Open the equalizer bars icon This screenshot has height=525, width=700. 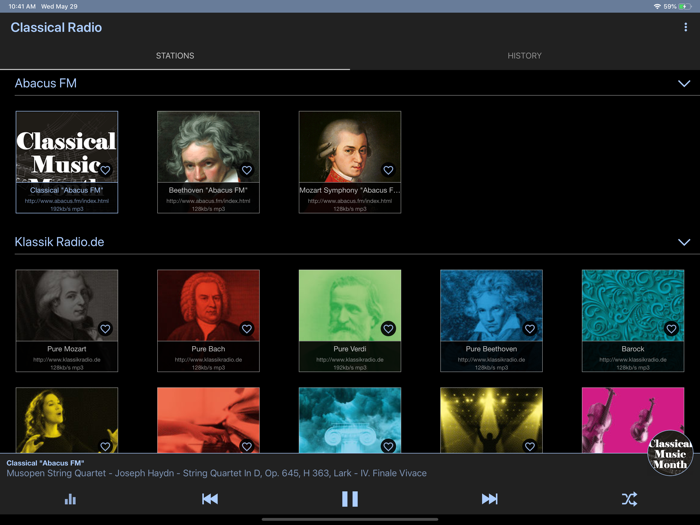70,499
